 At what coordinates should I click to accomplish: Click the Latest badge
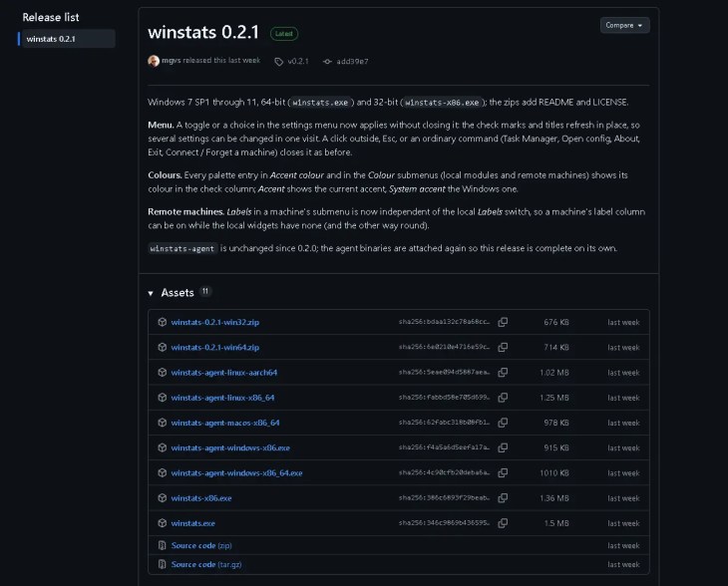coord(284,34)
